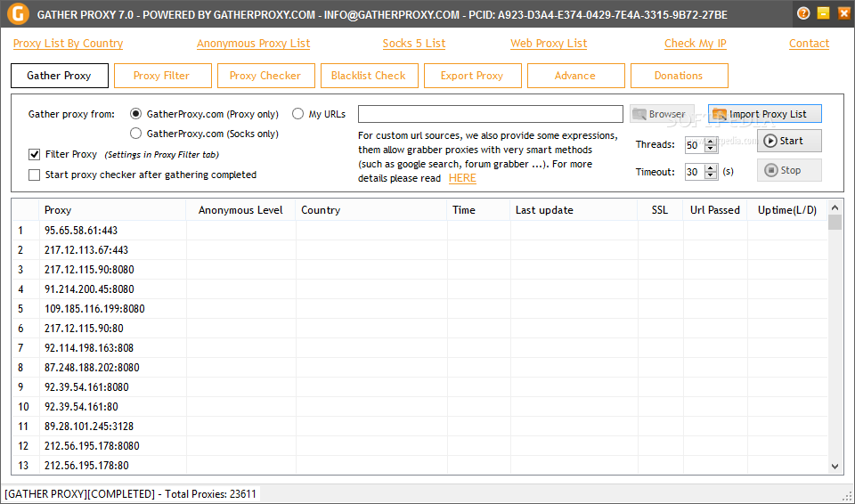Open the Export Proxy tab

pyautogui.click(x=471, y=76)
